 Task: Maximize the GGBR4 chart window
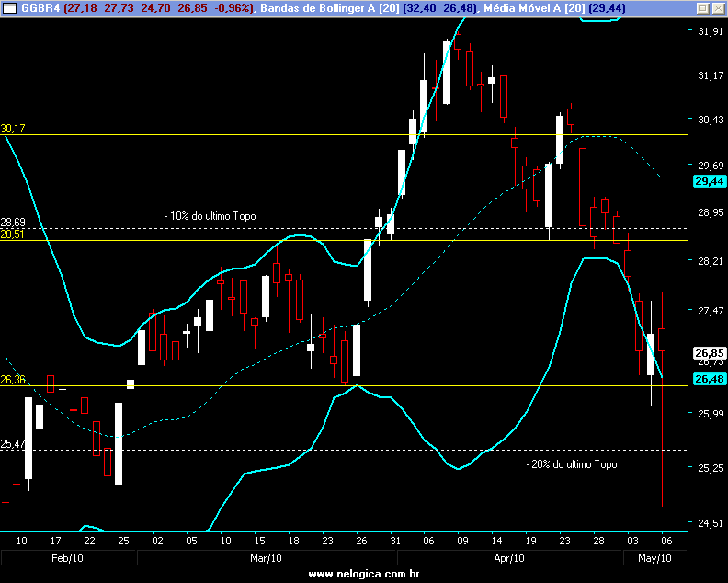[x=703, y=8]
